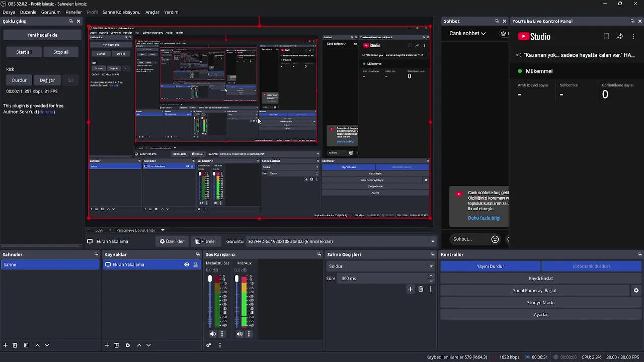The width and height of the screenshot is (644, 362).
Task: Click the bookmark icon in the YouTube Studio panel
Action: tap(606, 36)
